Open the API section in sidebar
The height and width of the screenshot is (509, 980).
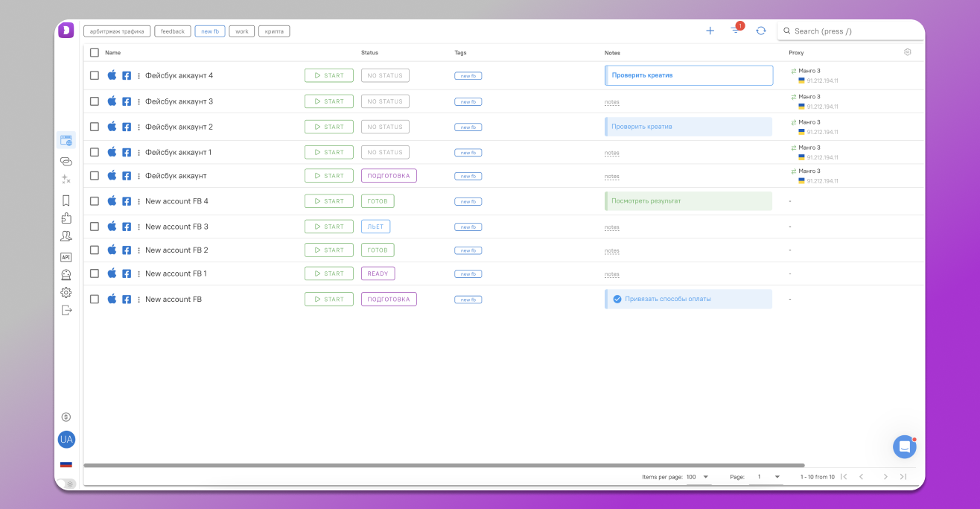pyautogui.click(x=66, y=257)
